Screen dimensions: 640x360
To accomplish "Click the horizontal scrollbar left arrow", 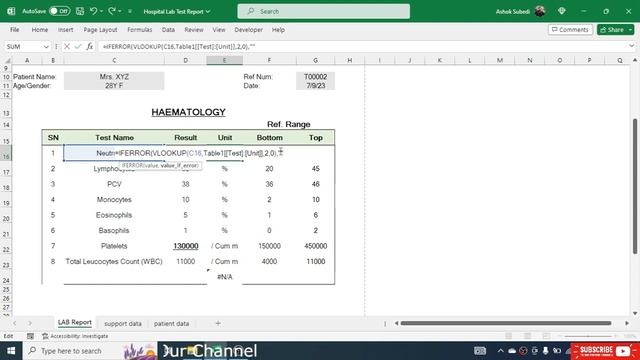I will click(x=396, y=323).
